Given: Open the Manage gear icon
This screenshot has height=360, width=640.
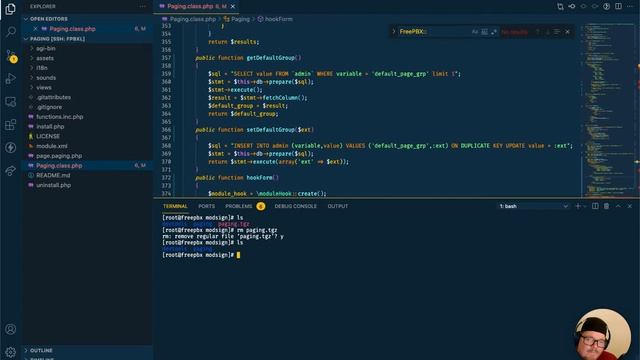Looking at the screenshot, I should pos(11,351).
